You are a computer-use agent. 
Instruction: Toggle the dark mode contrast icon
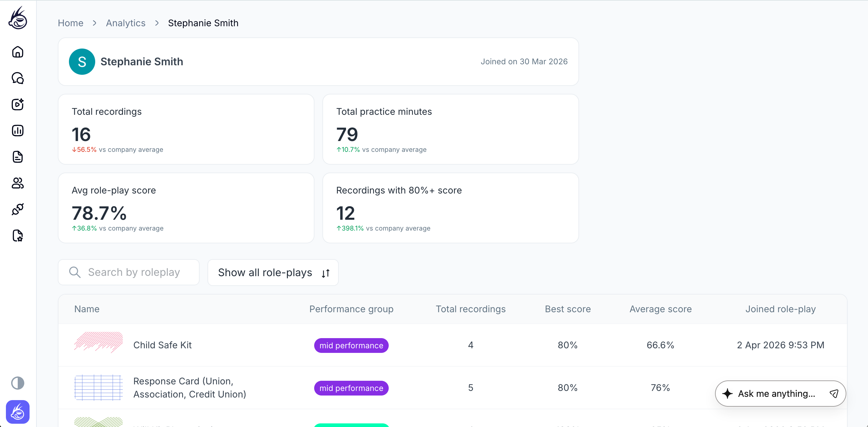(x=17, y=383)
